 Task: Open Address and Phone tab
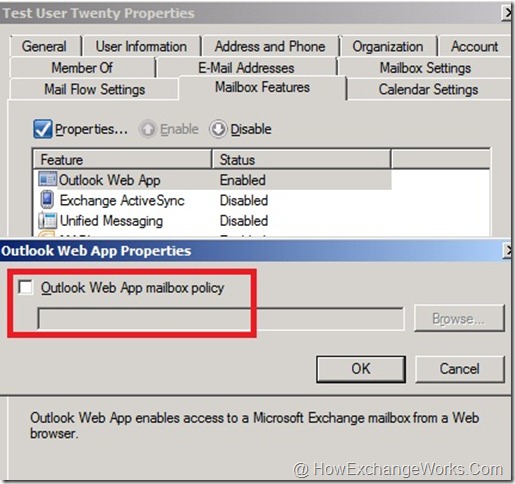(270, 46)
